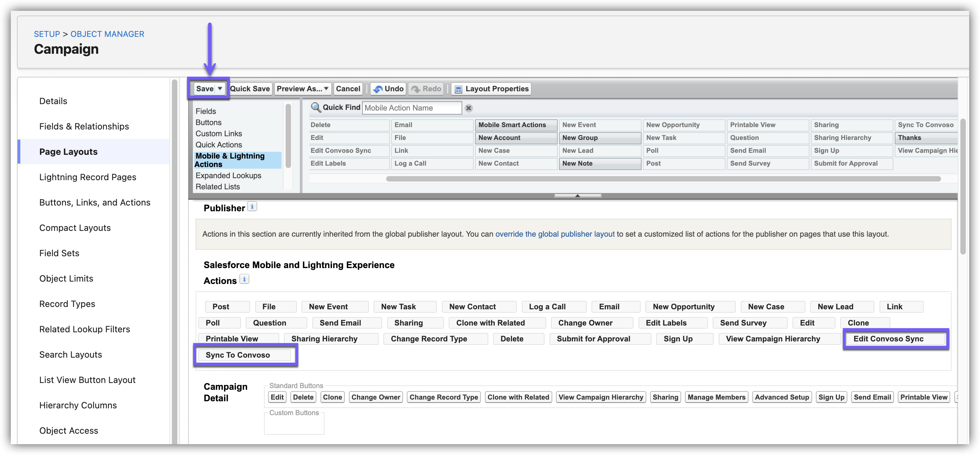980x455 pixels.
Task: Click the Publisher info icon
Action: tap(252, 207)
